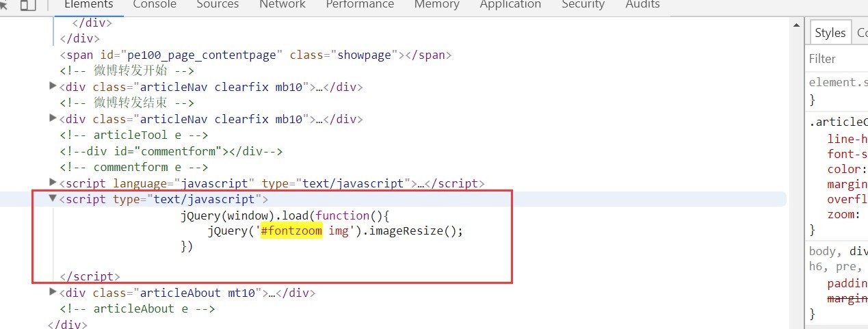Click the body, div selector in Styles
The image size is (868, 329).
(839, 250)
